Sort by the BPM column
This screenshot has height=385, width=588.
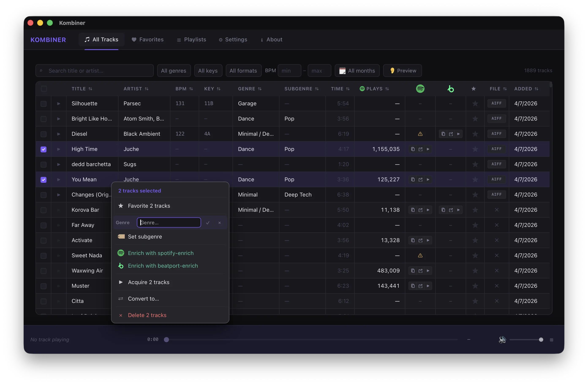[x=184, y=89]
